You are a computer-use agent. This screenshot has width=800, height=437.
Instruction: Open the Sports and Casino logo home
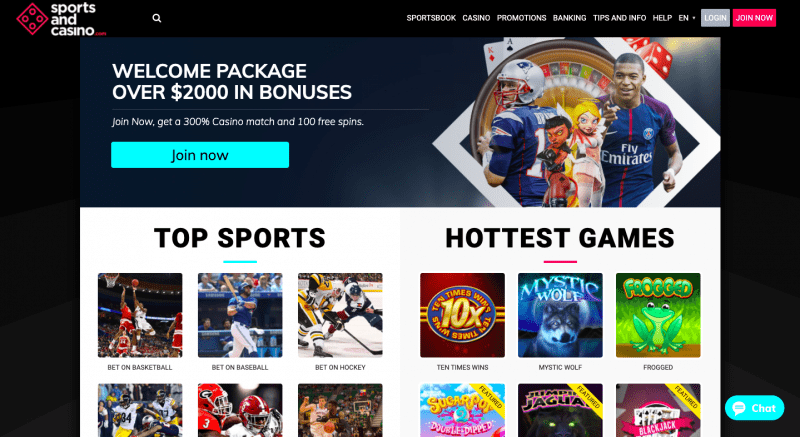[x=61, y=19]
